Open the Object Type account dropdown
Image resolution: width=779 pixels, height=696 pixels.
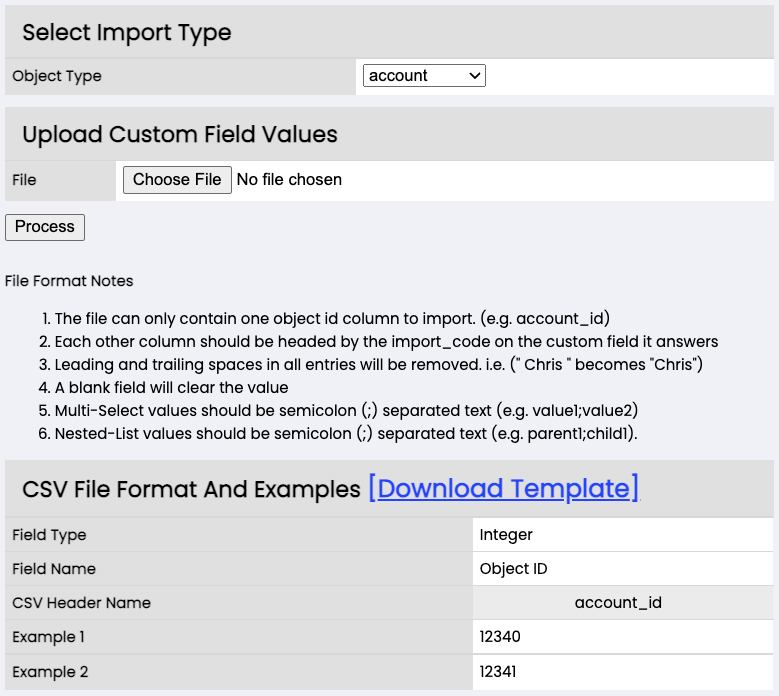424,76
